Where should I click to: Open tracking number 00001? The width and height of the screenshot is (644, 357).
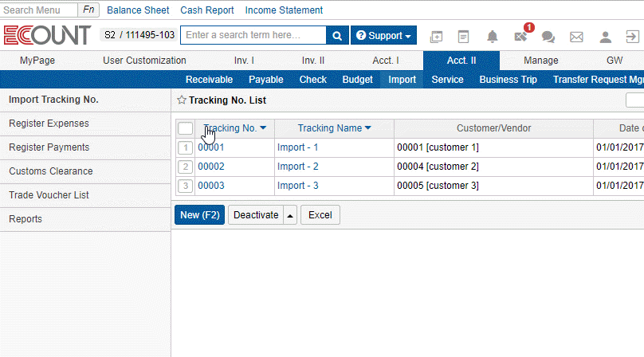pos(211,147)
